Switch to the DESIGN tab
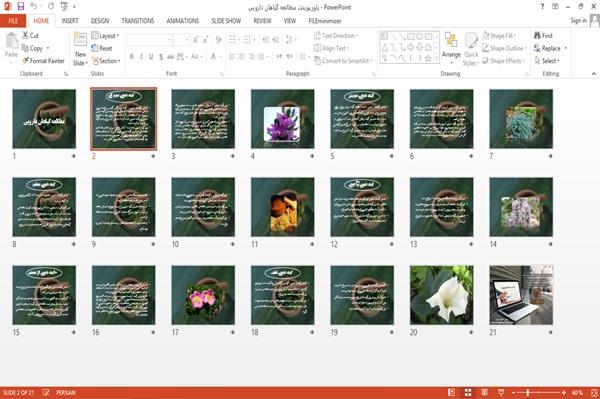Image resolution: width=600 pixels, height=399 pixels. (100, 21)
